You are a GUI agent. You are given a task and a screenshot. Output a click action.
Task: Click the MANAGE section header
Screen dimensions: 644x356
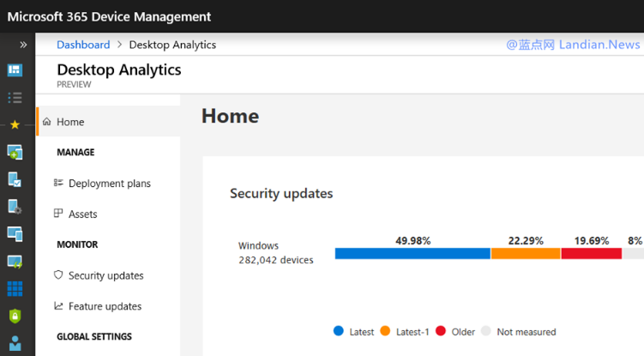(x=75, y=153)
